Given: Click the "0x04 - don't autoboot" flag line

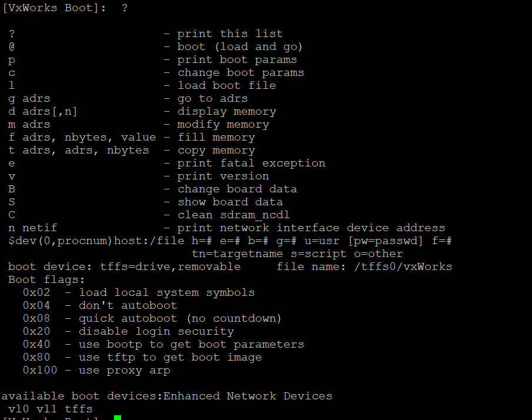Looking at the screenshot, I should coord(100,306).
